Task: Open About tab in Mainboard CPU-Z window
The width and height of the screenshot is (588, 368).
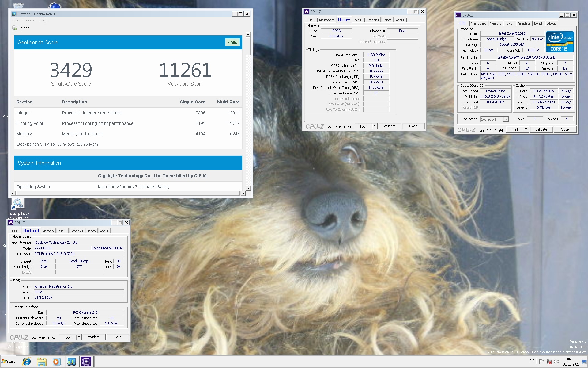Action: tap(104, 231)
